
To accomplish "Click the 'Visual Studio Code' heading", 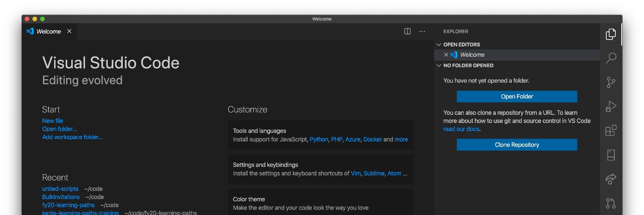I will [x=111, y=63].
